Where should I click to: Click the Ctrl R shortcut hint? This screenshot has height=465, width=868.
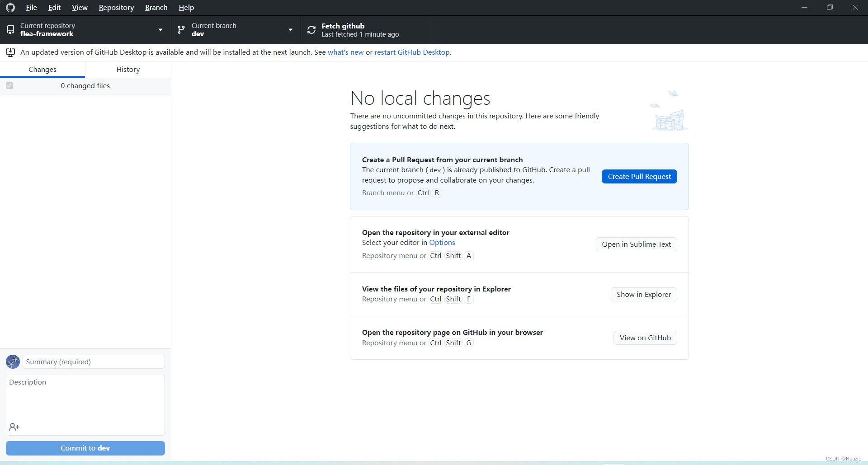(429, 193)
